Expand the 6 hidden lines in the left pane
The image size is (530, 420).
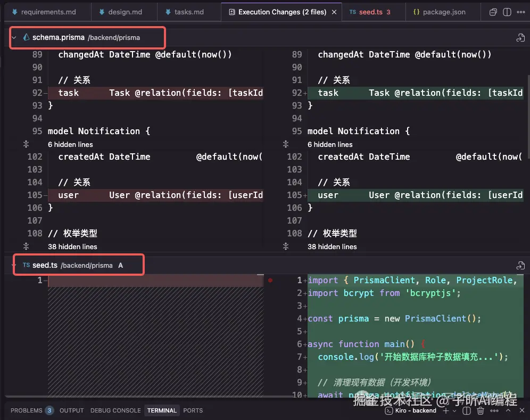(70, 144)
